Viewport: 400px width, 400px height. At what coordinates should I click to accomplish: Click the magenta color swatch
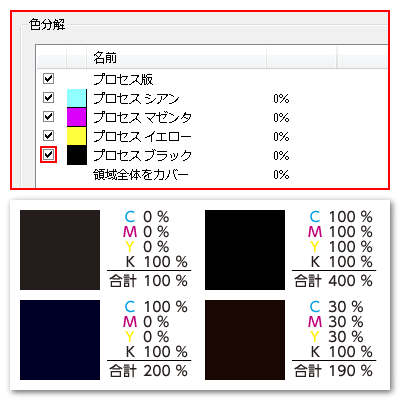pos(77,117)
